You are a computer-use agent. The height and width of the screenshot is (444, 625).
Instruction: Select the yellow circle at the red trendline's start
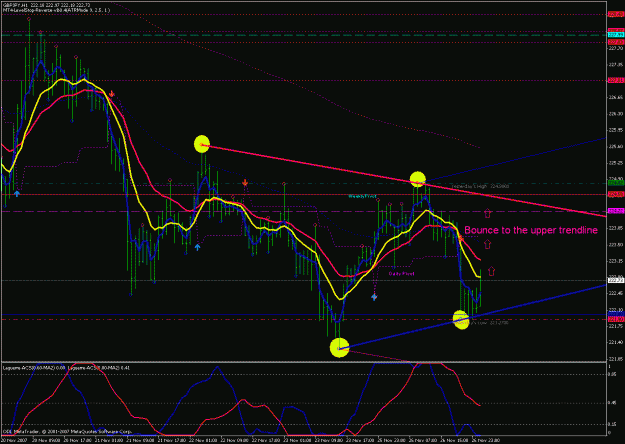[x=202, y=144]
